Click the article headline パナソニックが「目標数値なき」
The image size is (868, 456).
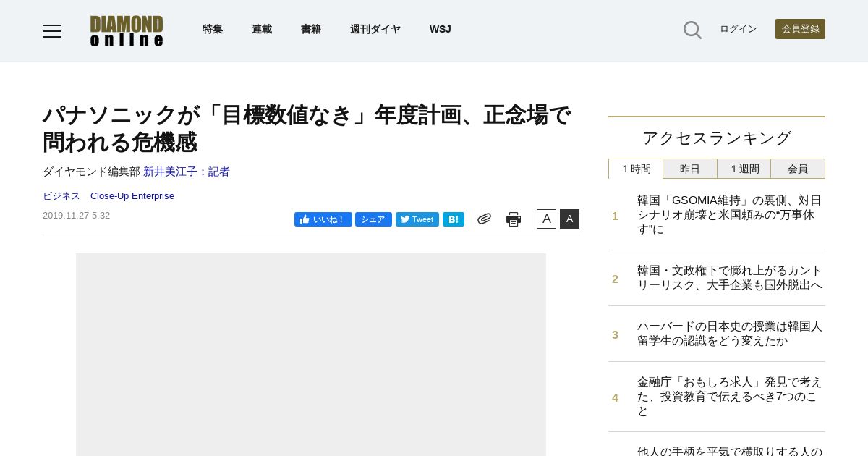click(307, 129)
